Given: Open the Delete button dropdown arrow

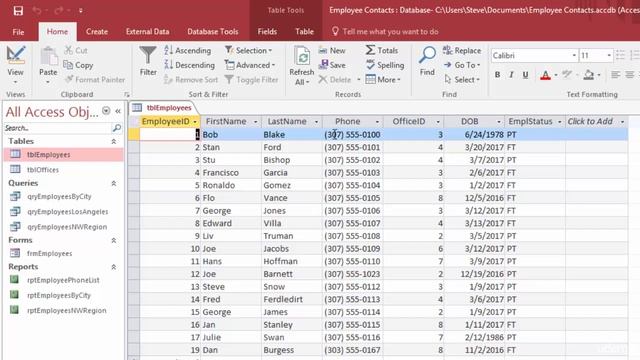Looking at the screenshot, I should [x=359, y=80].
